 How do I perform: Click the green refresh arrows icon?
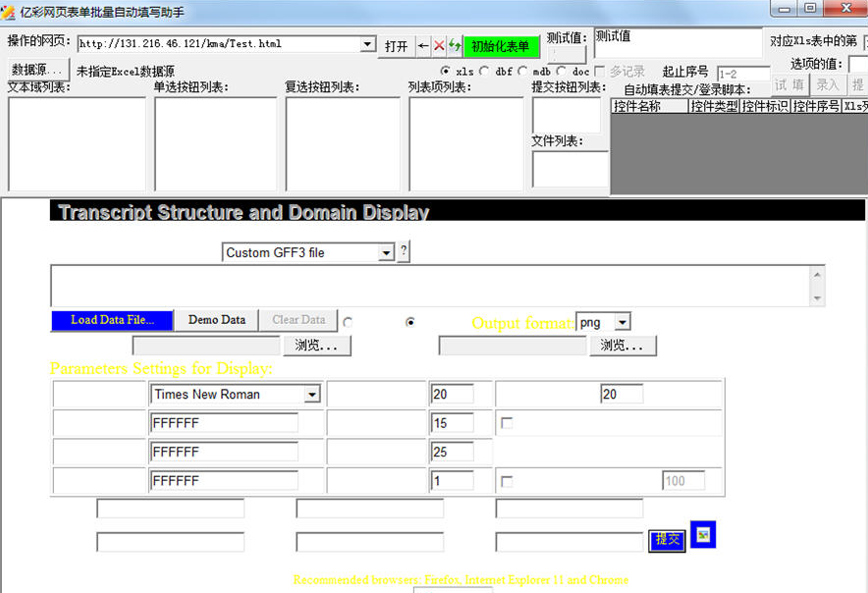click(x=455, y=46)
